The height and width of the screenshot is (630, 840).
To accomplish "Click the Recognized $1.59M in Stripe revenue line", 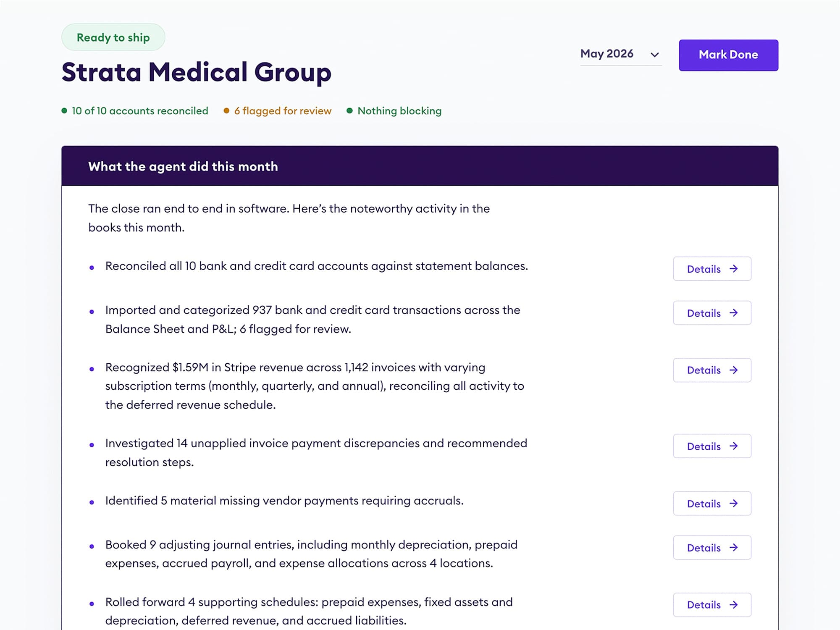I will (315, 386).
